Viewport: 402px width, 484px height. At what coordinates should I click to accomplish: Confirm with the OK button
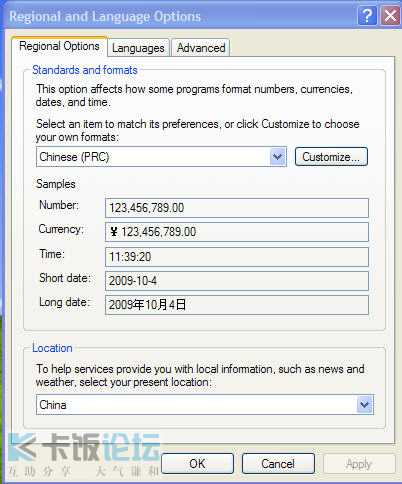point(197,464)
